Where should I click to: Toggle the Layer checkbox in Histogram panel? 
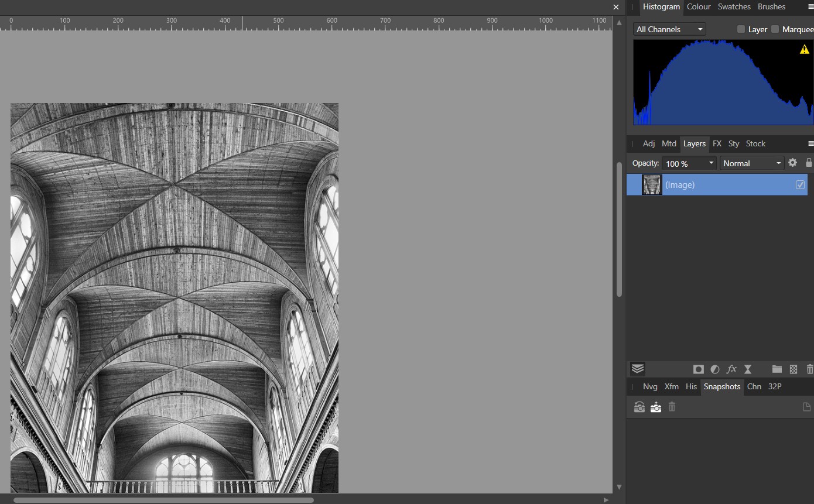tap(741, 29)
